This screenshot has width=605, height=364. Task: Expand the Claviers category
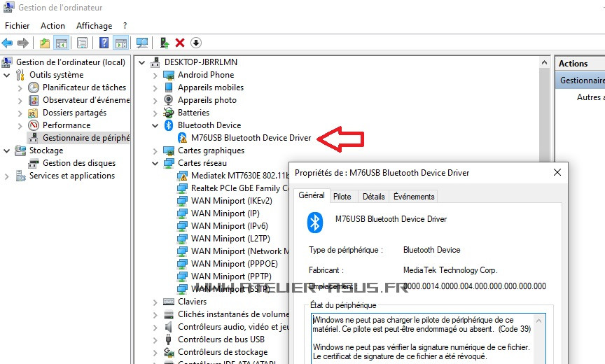point(155,302)
